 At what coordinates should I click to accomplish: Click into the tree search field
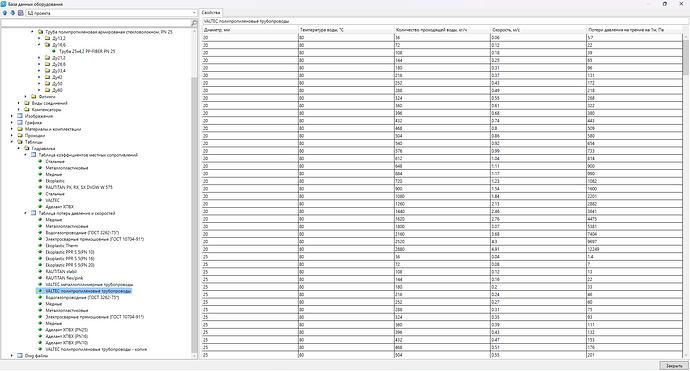tap(96, 22)
